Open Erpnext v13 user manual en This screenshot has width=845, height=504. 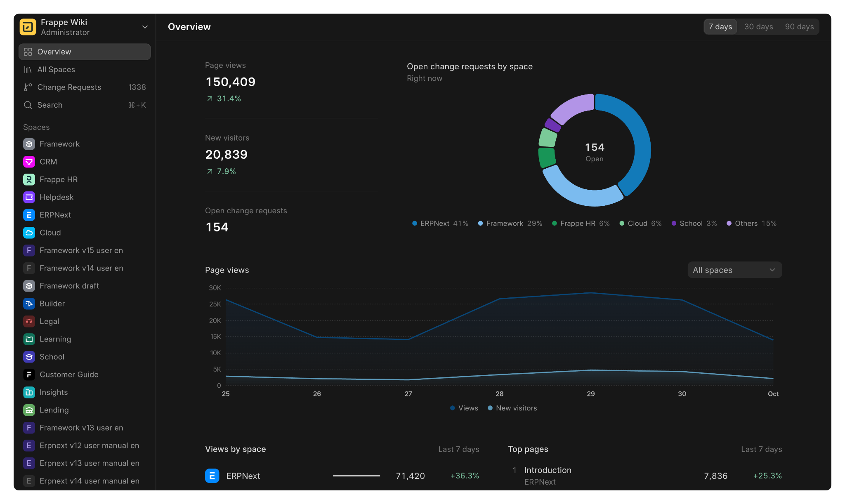85,463
